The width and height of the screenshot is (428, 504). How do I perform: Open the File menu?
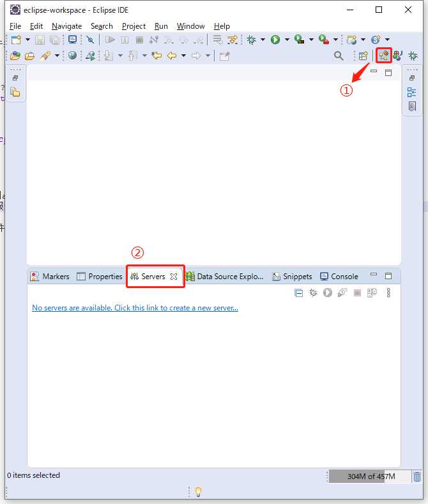(15, 26)
